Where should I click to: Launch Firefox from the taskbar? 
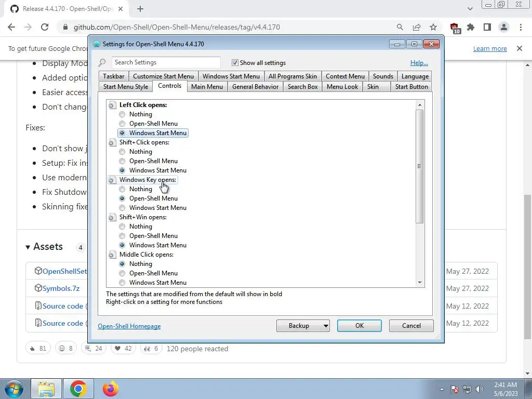pyautogui.click(x=111, y=389)
